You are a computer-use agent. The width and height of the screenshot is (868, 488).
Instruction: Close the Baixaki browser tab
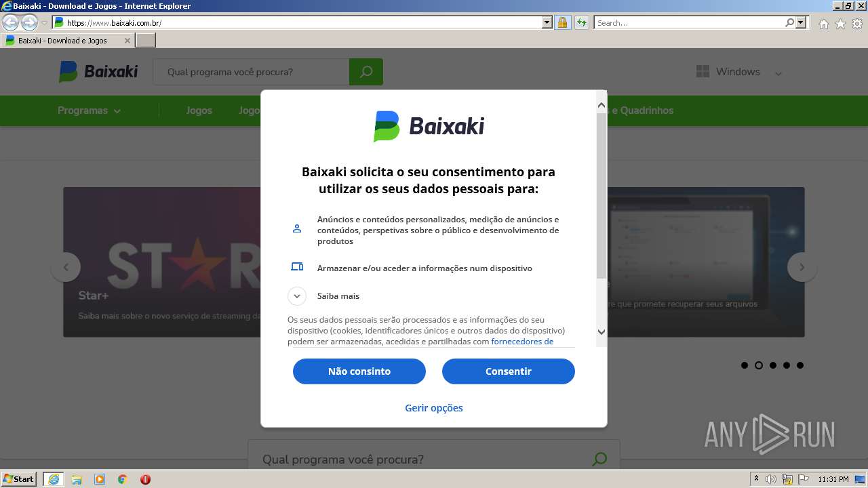tap(127, 41)
